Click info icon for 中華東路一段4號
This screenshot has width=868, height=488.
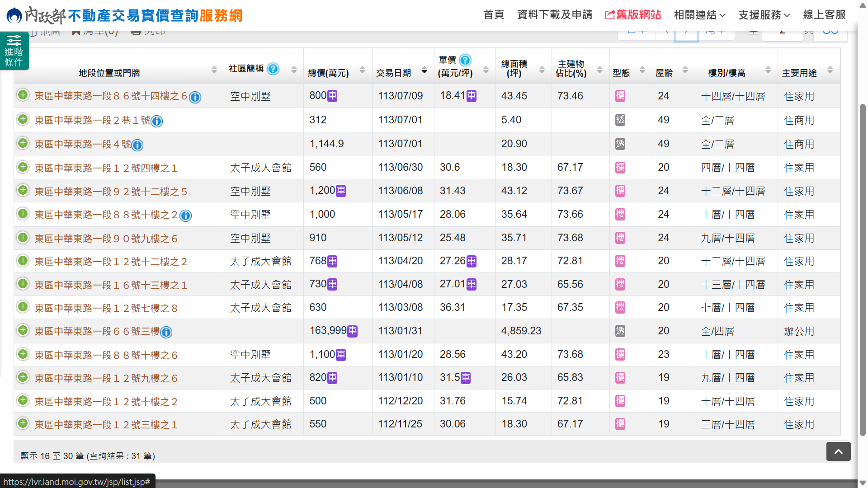point(137,145)
